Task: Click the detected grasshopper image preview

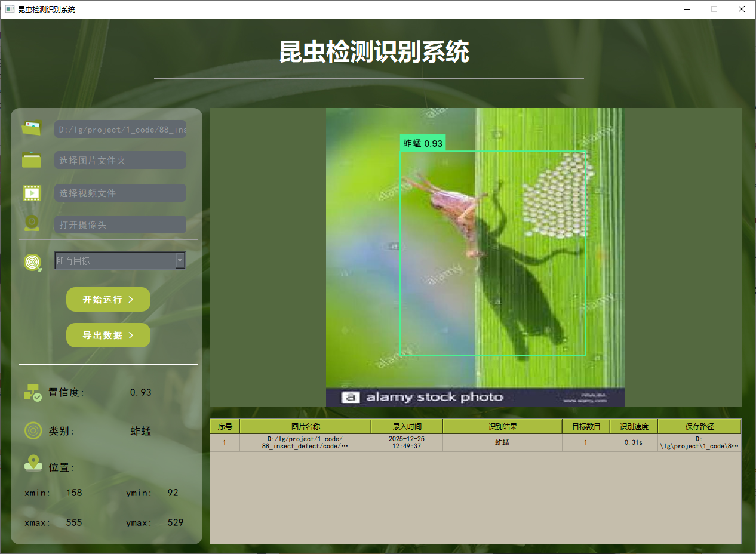Action: point(475,257)
